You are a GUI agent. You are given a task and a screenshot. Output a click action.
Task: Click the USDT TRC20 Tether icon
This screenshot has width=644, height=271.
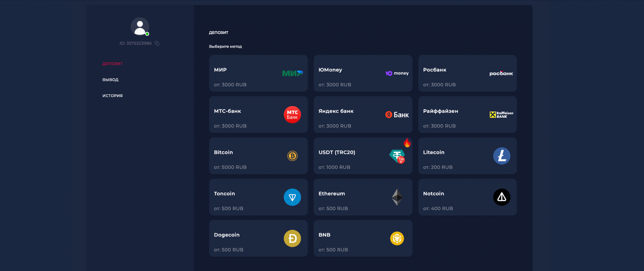397,156
